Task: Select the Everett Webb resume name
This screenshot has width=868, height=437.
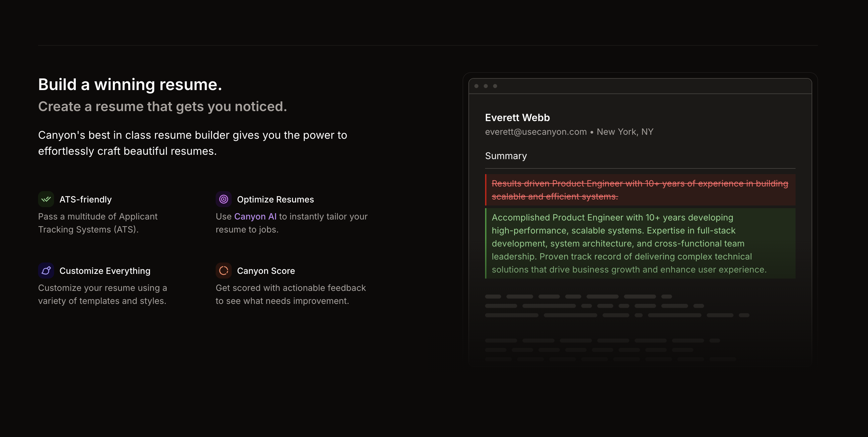Action: pyautogui.click(x=517, y=117)
